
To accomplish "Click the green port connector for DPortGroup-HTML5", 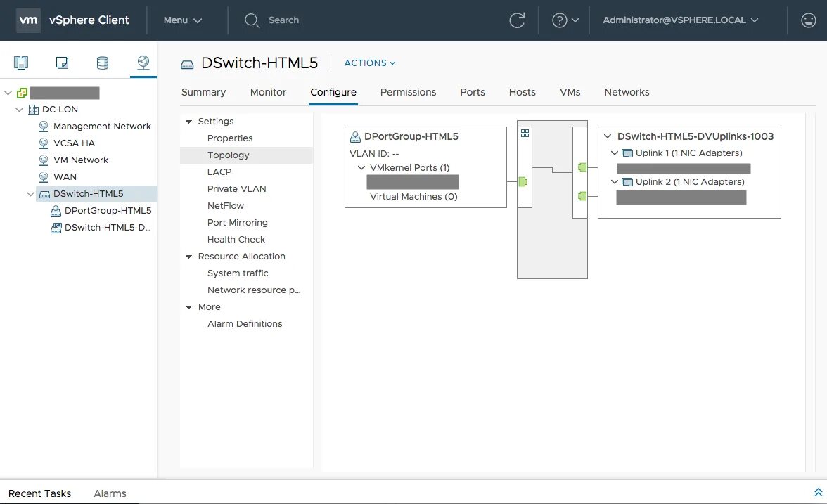I will (x=523, y=182).
